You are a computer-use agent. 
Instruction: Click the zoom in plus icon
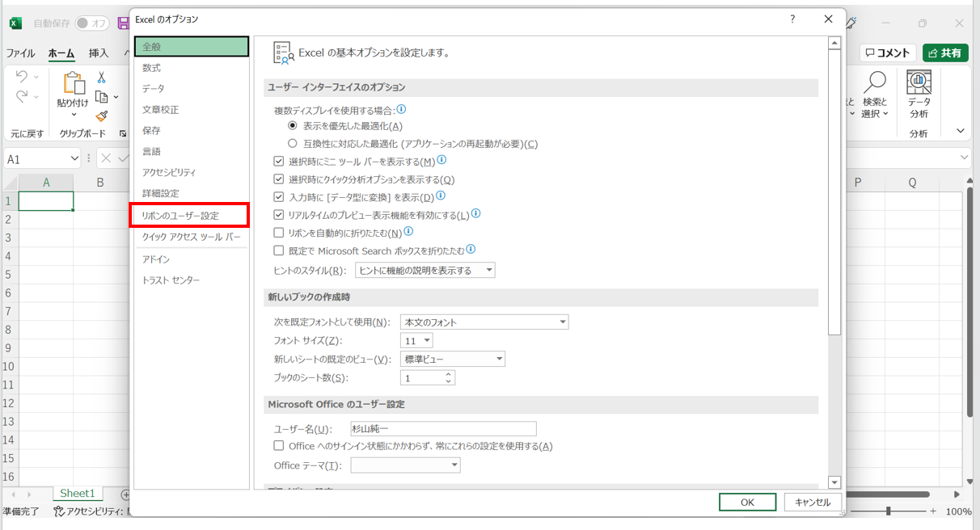click(933, 511)
